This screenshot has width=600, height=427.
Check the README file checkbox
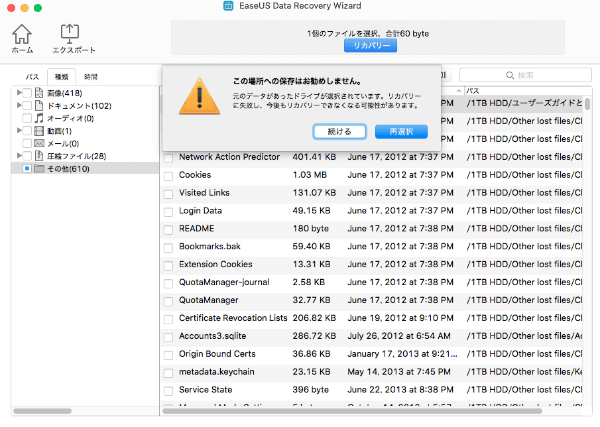point(168,230)
